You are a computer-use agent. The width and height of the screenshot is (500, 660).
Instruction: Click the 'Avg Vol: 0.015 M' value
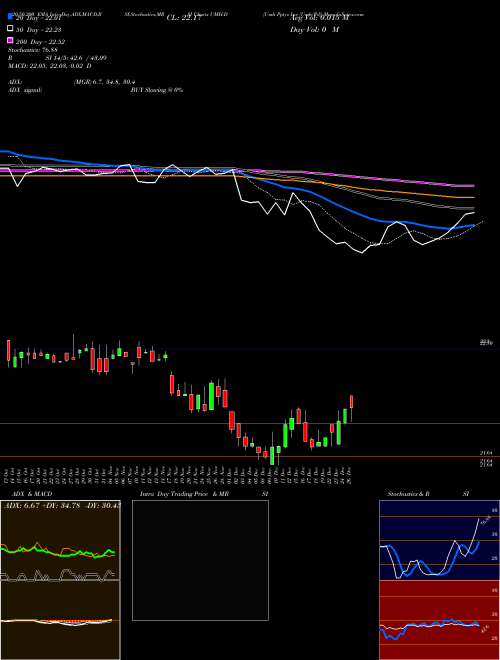point(319,18)
